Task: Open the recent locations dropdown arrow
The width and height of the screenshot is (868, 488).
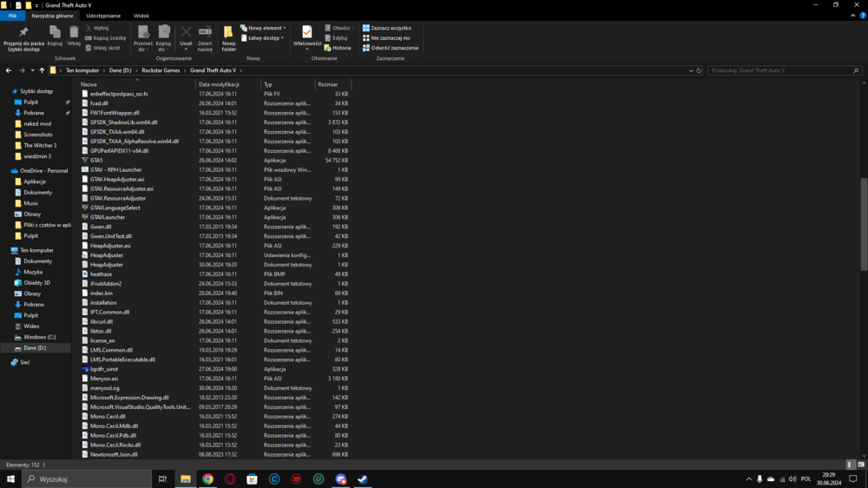Action: (32, 70)
